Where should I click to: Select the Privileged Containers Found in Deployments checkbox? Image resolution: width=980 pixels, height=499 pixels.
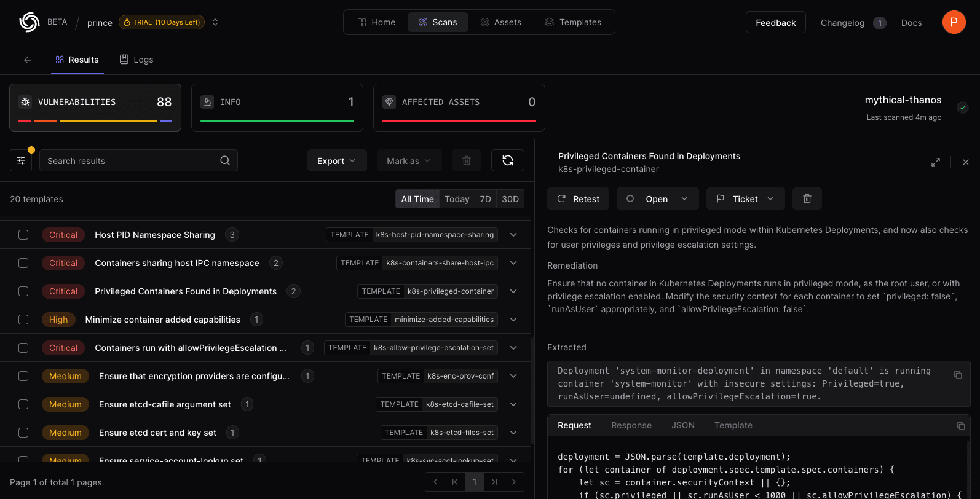(x=23, y=291)
